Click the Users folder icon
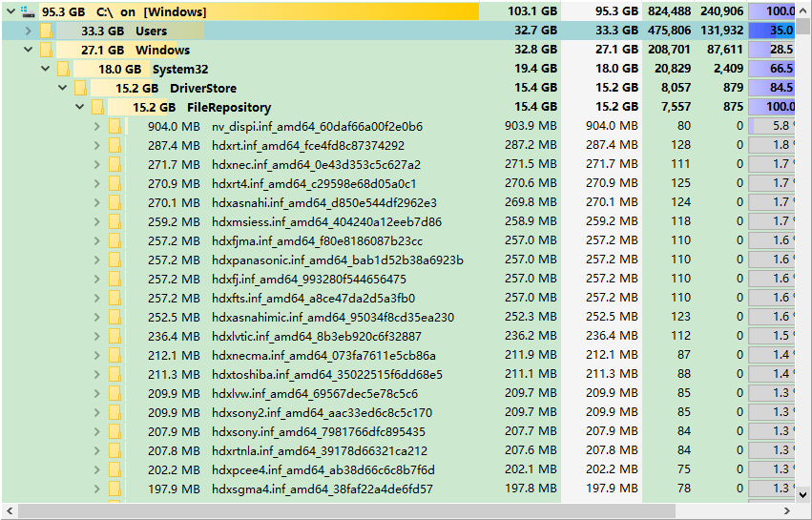 pyautogui.click(x=46, y=31)
